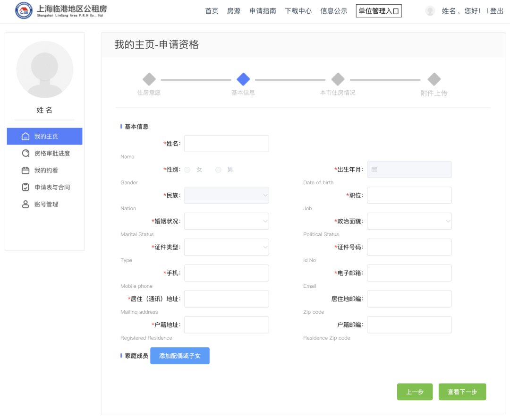510x420 pixels.
Task: Click the 基本信息 step diamond marker
Action: [x=243, y=79]
